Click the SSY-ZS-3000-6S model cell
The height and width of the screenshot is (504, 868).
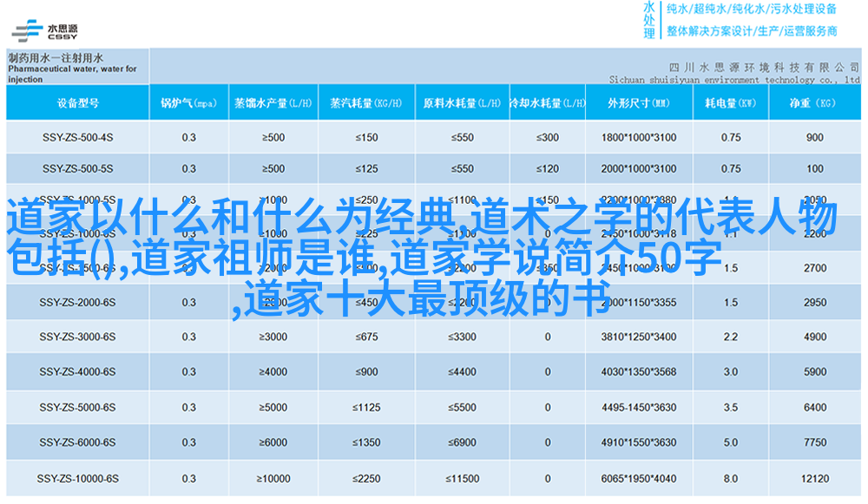77,337
